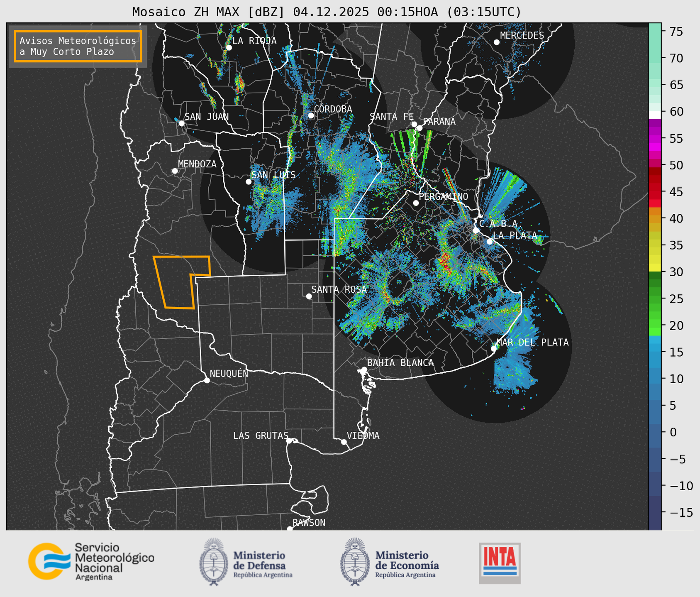700x597 pixels.
Task: Select the MERCEDES city marker
Action: tap(497, 42)
